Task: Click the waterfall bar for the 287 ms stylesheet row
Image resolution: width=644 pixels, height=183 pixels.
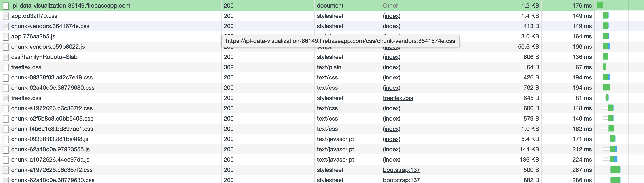Action: tap(616, 170)
